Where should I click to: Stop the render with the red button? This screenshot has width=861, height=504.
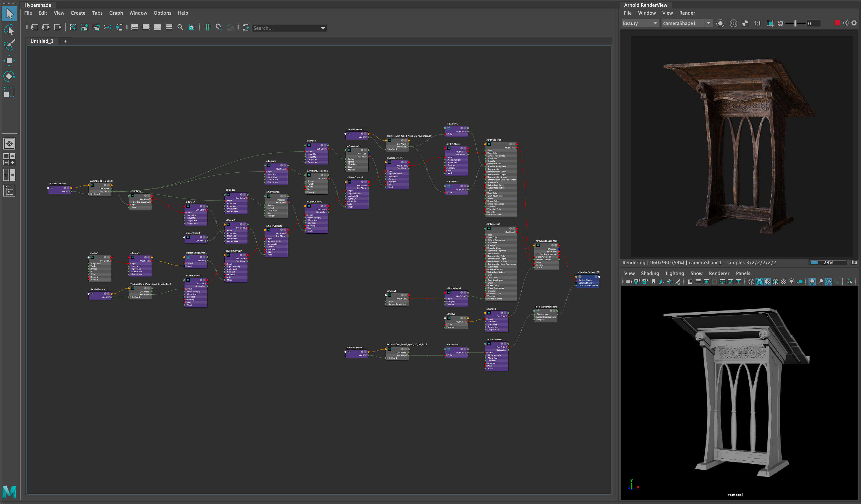coord(837,23)
